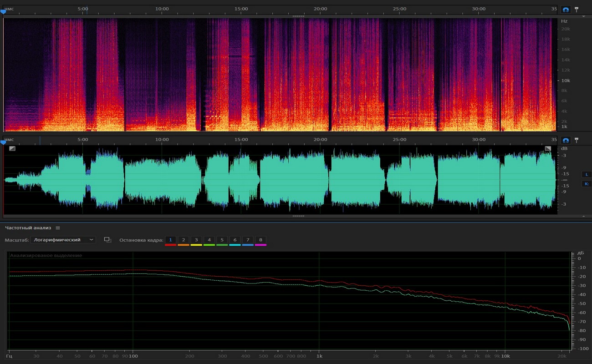Click the pin icon beside waveform ruler
The width and height of the screenshot is (592, 364).
(x=576, y=140)
